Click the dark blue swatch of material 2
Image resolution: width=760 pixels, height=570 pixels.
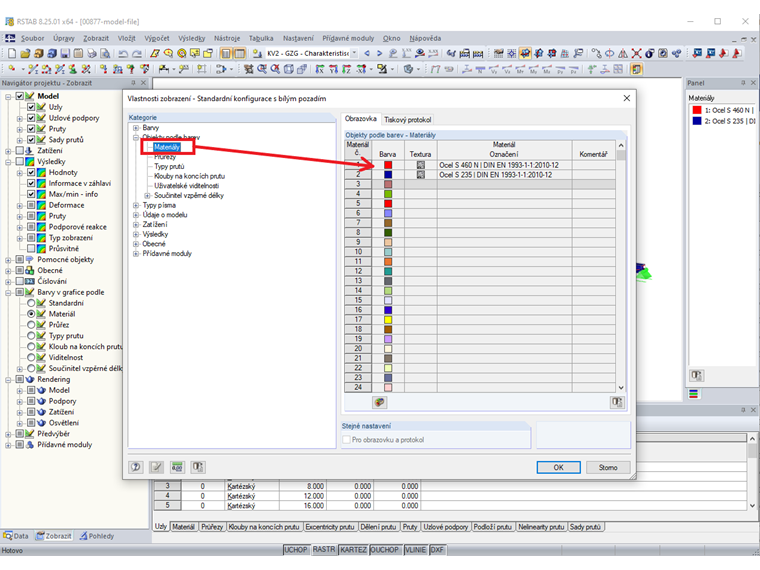388,175
